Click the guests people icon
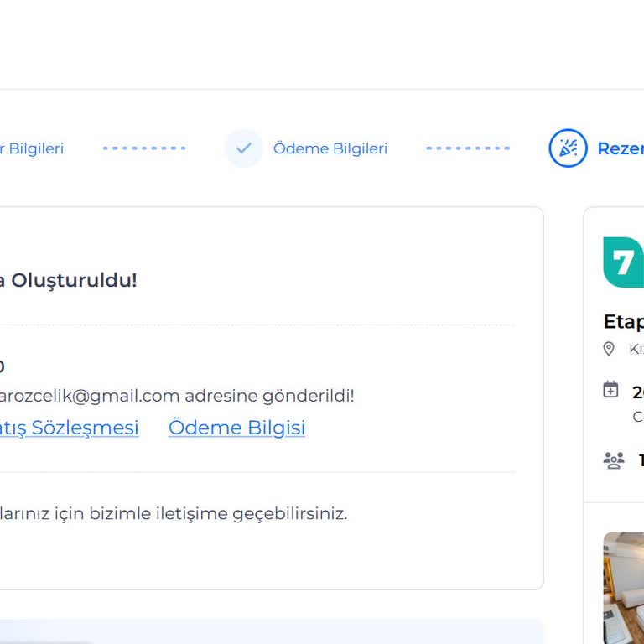The image size is (644, 644). click(x=614, y=460)
